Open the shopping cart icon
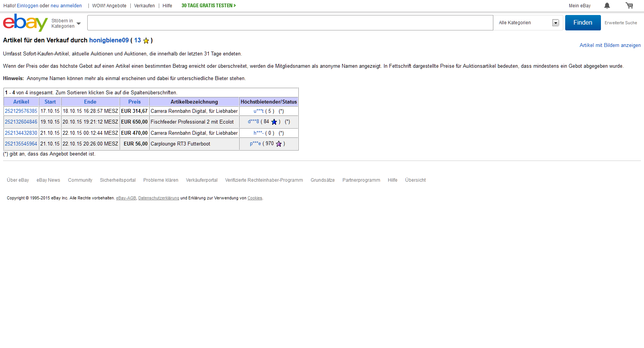This screenshot has height=348, width=644. [629, 5]
